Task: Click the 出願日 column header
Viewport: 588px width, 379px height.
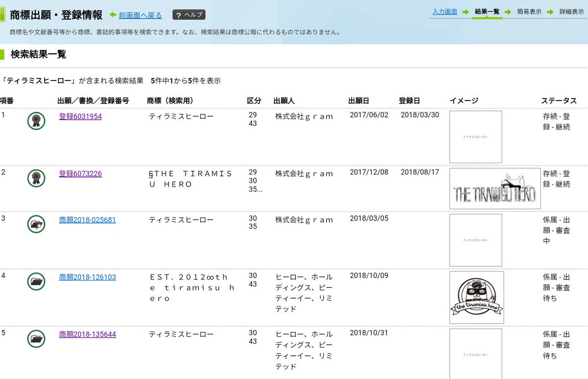Action: click(359, 101)
